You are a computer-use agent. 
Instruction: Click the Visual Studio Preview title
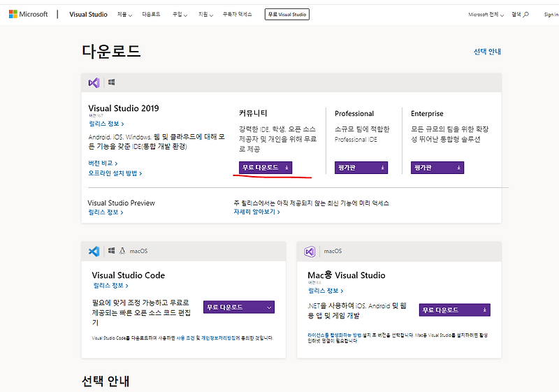point(121,203)
